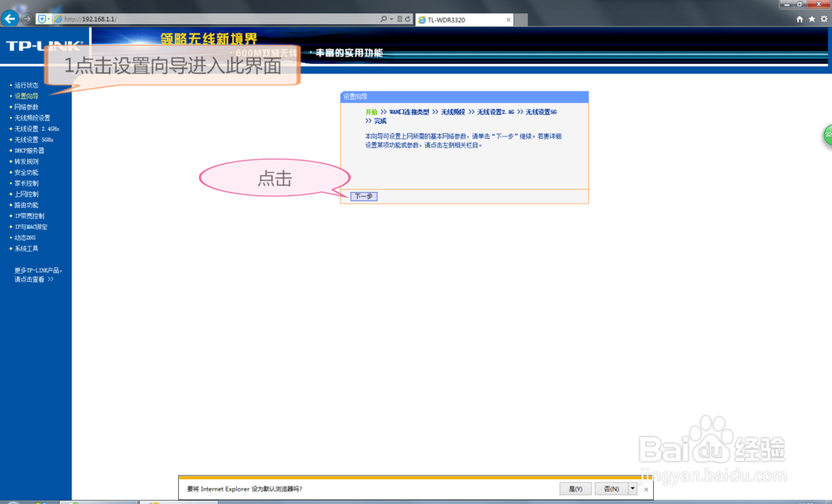Image resolution: width=832 pixels, height=504 pixels.
Task: Open 运行状态 in the sidebar
Action: [x=26, y=85]
